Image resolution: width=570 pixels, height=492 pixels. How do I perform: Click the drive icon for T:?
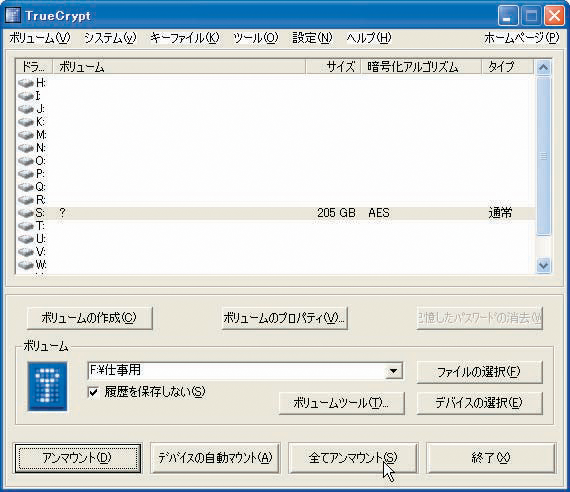(25, 226)
